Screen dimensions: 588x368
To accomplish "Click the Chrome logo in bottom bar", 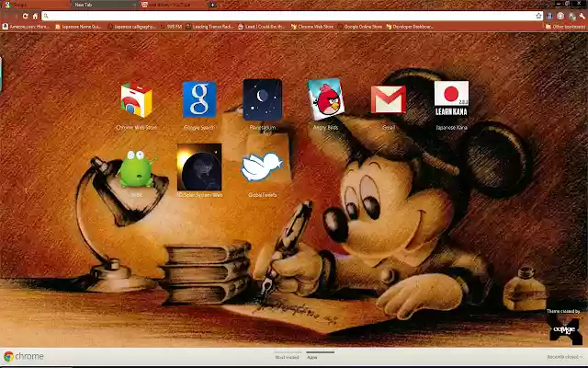I will (x=24, y=356).
